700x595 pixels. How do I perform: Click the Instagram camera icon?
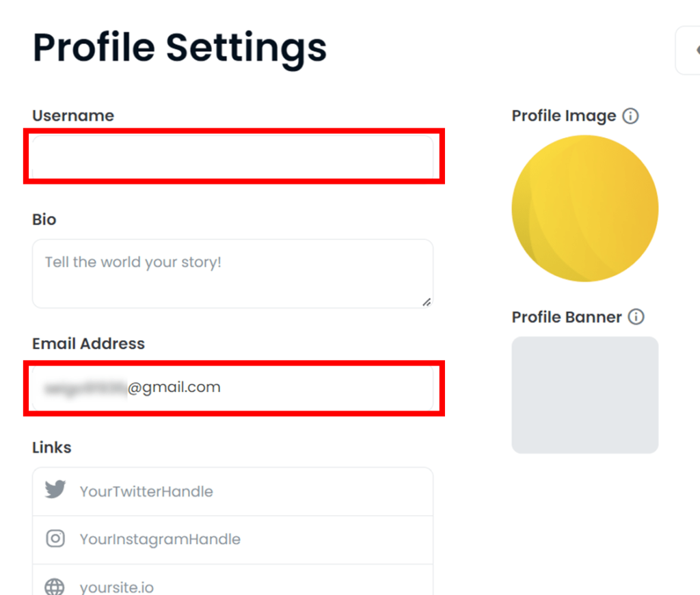click(x=55, y=538)
